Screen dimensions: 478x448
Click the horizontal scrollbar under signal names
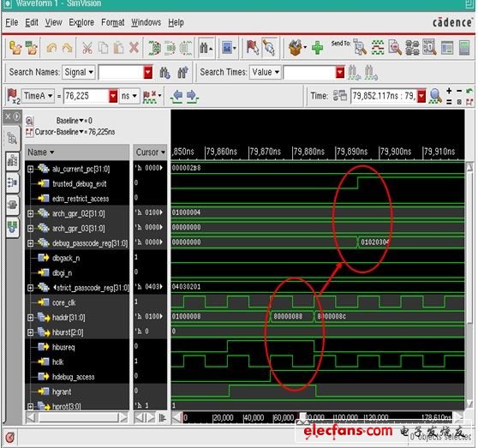(x=77, y=417)
